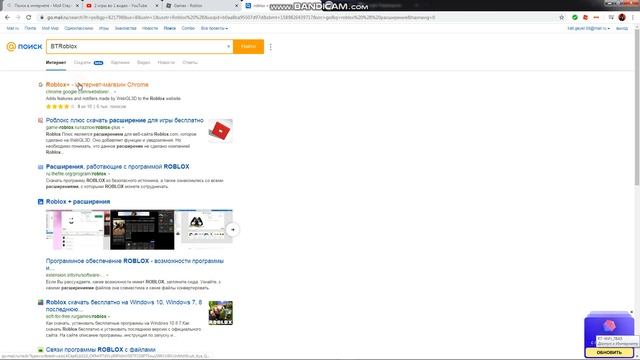Image resolution: width=640 pixels, height=360 pixels.
Task: Click the red Roblox logo thumbnail
Action: pos(220,131)
